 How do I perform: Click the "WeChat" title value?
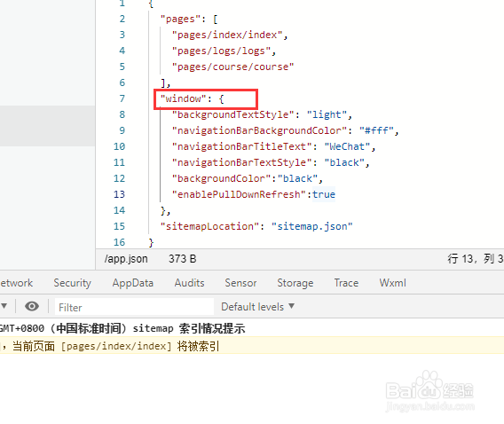click(x=347, y=146)
